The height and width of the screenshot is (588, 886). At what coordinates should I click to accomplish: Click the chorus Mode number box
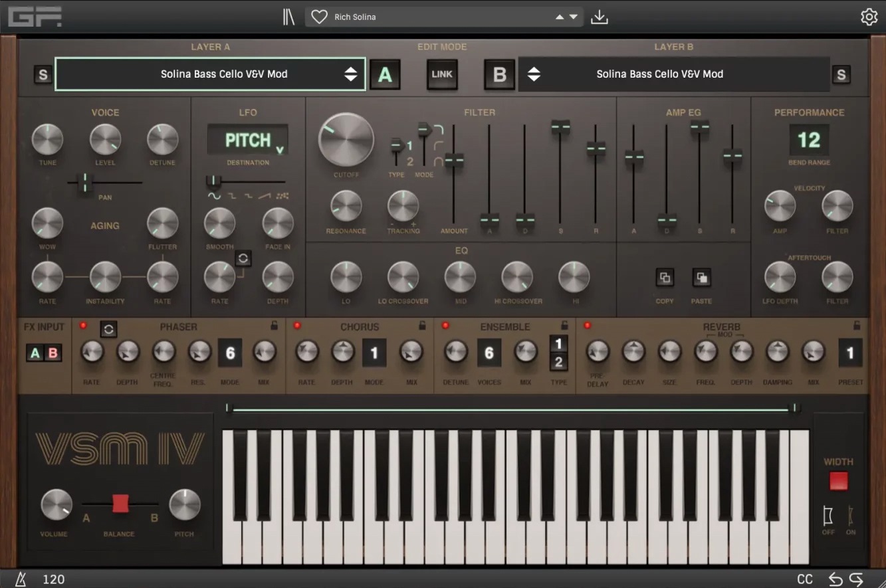(x=374, y=353)
